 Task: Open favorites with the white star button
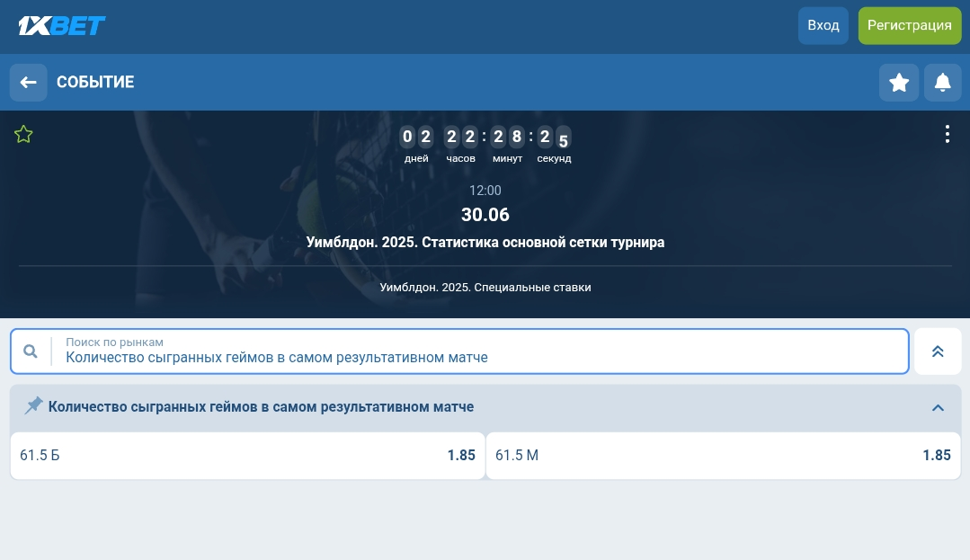(x=898, y=83)
